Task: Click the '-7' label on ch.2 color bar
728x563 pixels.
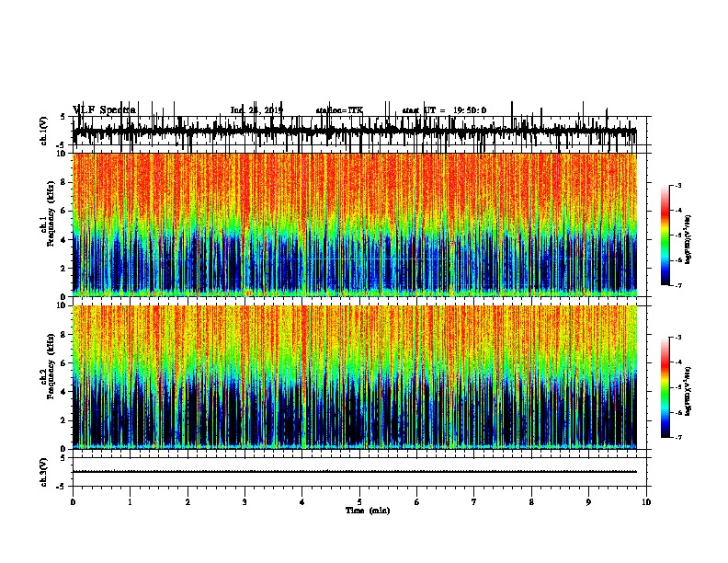Action: click(x=677, y=438)
